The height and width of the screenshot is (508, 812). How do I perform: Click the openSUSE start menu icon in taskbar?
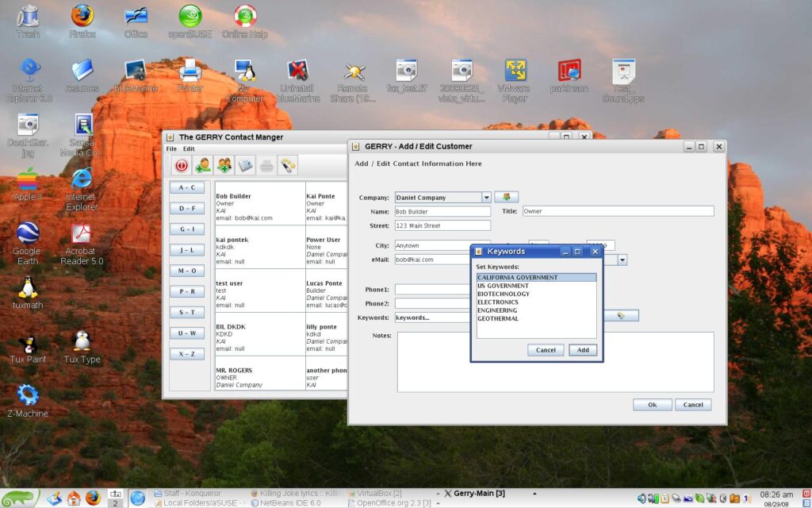coord(18,498)
